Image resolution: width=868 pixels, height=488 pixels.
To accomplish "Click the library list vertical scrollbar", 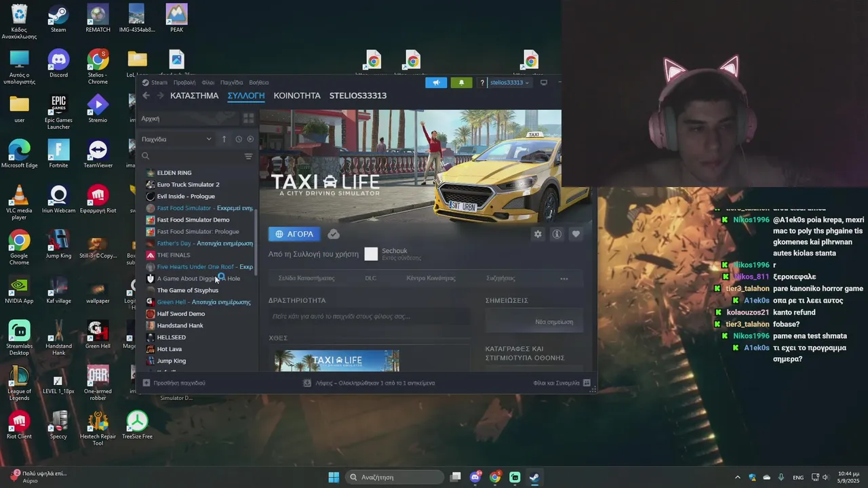I will click(x=256, y=242).
